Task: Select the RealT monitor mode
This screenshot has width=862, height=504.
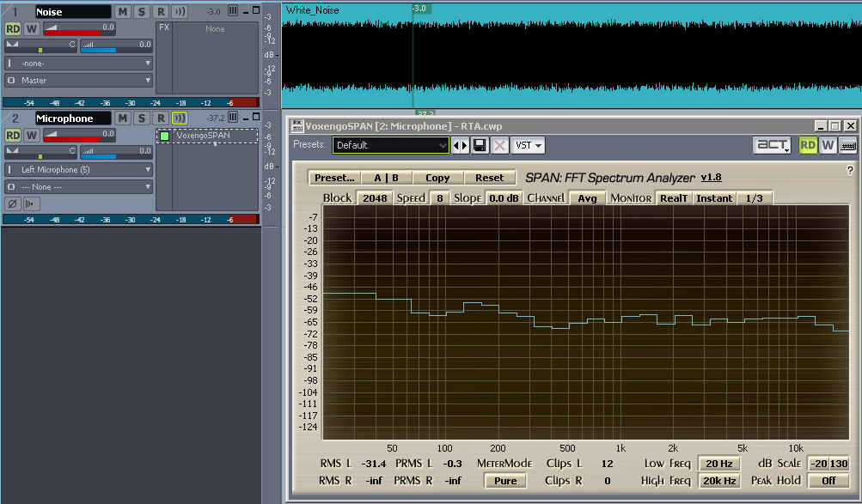Action: pyautogui.click(x=673, y=198)
